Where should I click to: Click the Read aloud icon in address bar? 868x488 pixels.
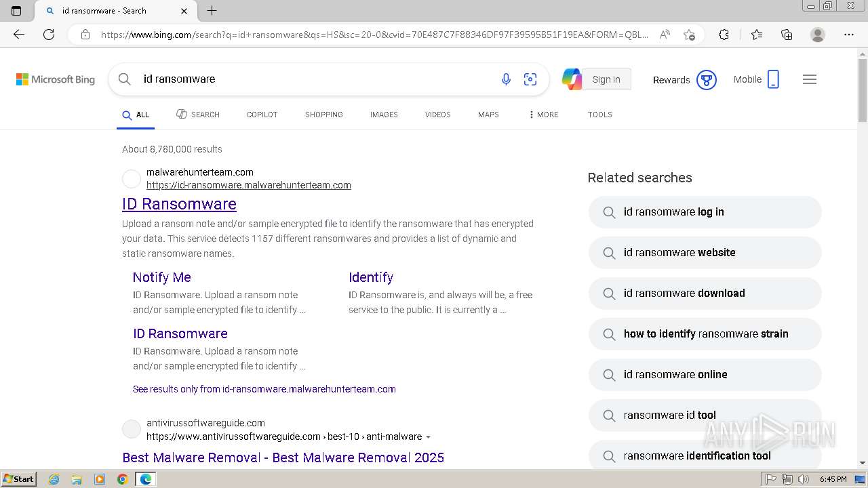coord(665,35)
